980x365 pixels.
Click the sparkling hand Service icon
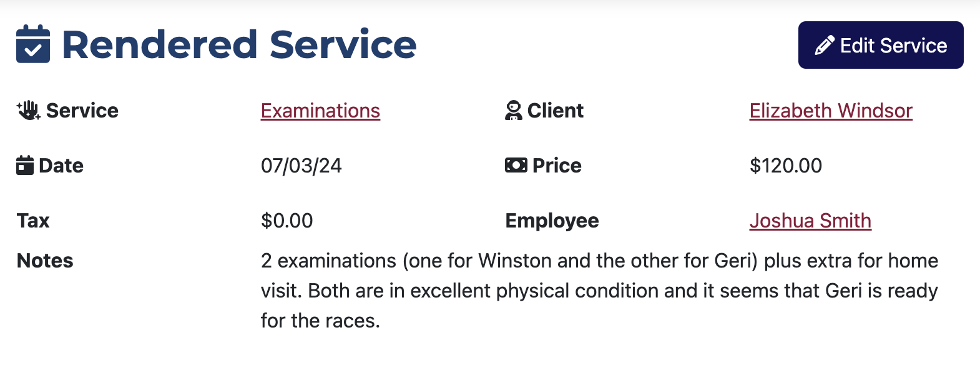pyautogui.click(x=29, y=111)
